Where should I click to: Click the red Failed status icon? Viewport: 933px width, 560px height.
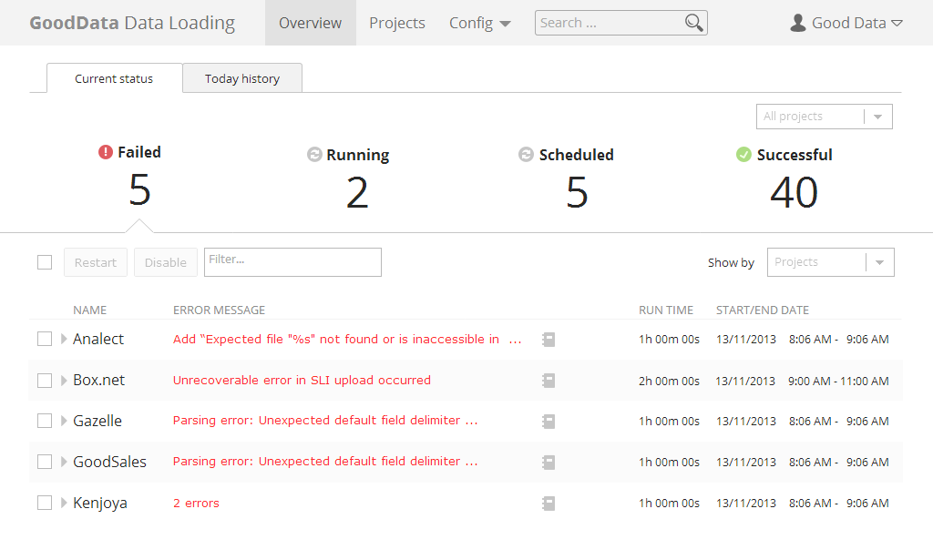106,152
